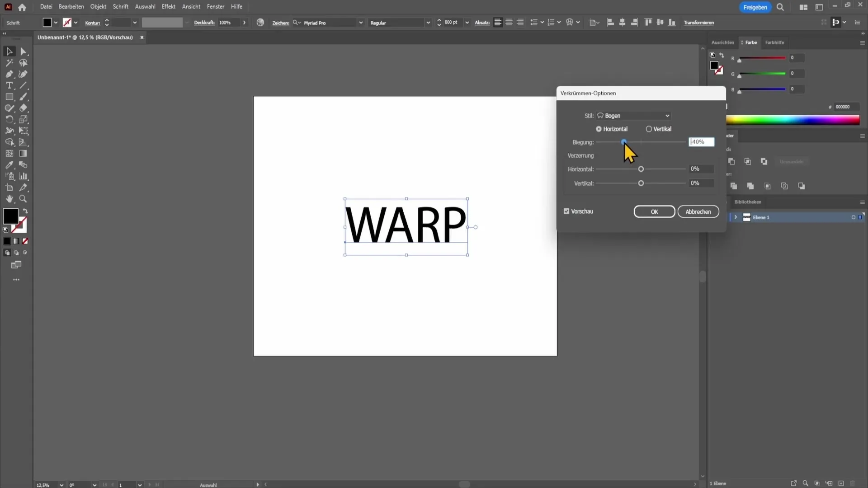
Task: Select the Zoom tool
Action: point(24,200)
